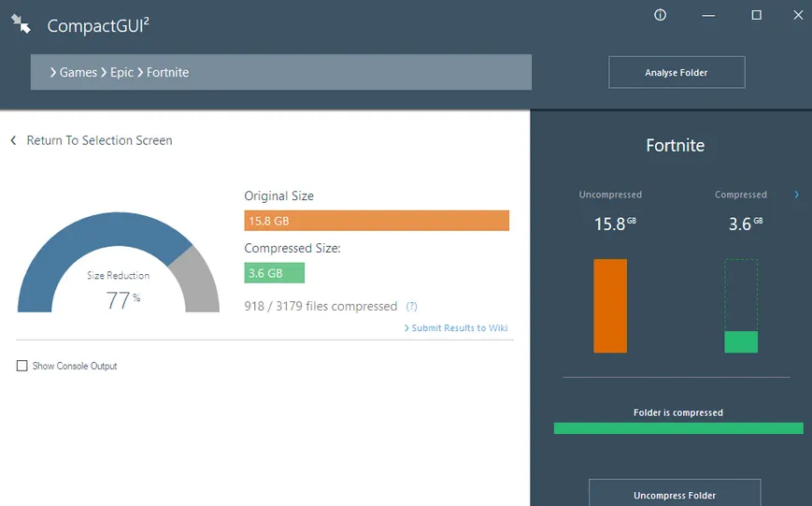Click the 'Compressed Size:' label

coord(292,249)
